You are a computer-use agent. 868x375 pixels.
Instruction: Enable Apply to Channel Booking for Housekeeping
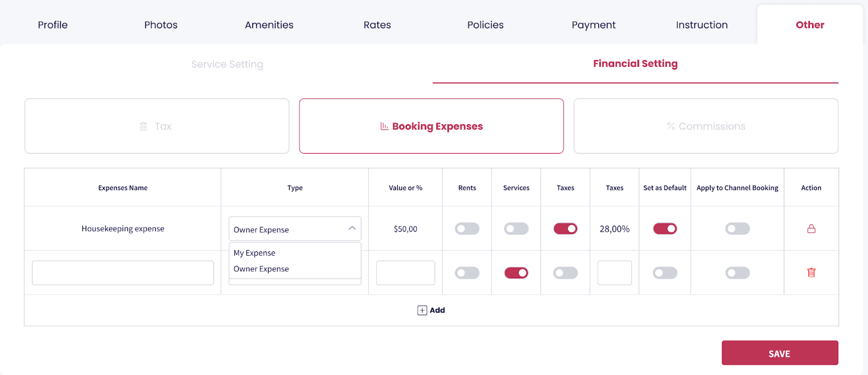coord(737,229)
